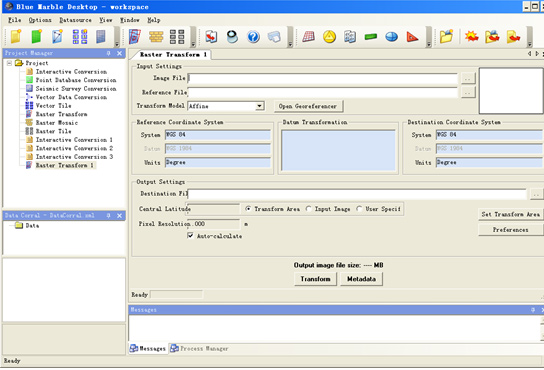Click the red-arrow document convert toolbar icon
The image size is (544, 370).
[x=211, y=36]
